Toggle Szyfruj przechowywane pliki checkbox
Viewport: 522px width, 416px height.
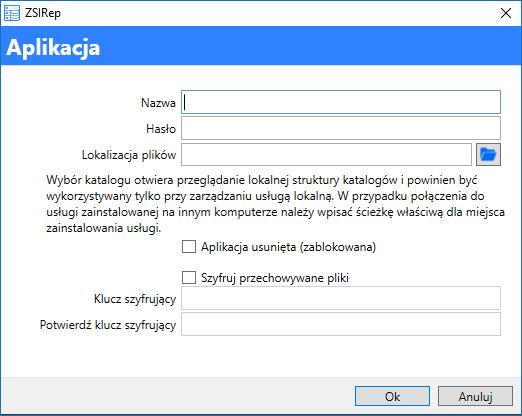click(189, 278)
